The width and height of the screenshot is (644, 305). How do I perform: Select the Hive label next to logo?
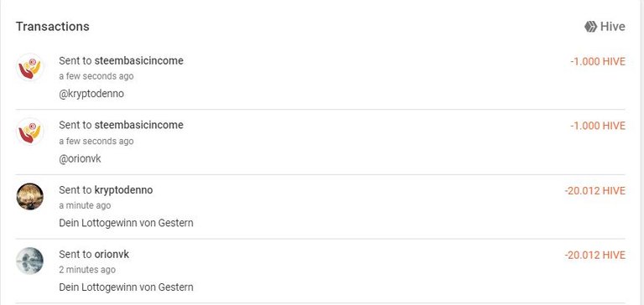click(x=613, y=27)
